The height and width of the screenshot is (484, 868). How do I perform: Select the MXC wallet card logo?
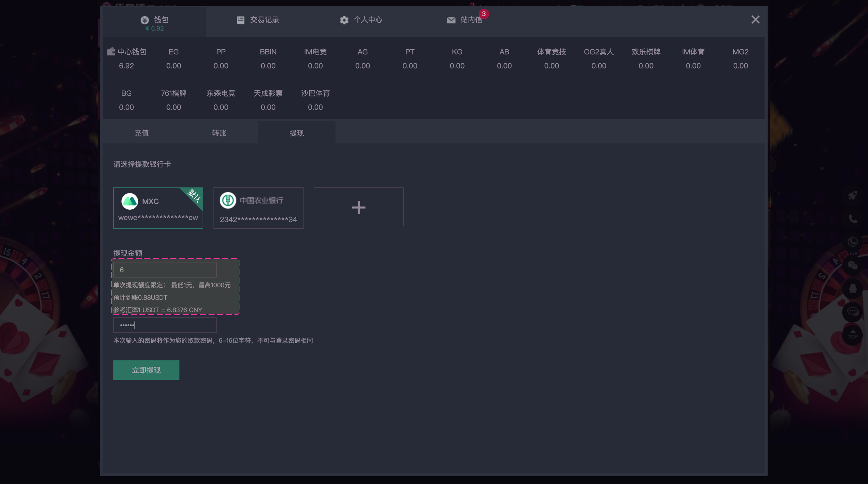(130, 201)
